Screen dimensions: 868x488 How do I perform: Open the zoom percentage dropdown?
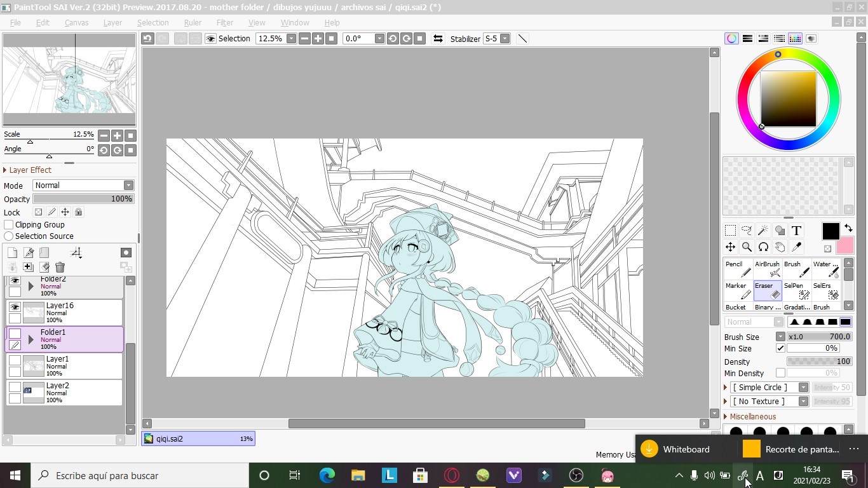click(x=291, y=39)
